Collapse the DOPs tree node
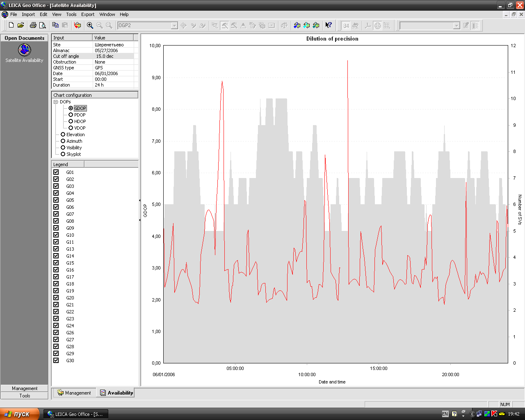This screenshot has height=420, width=525. (56, 102)
